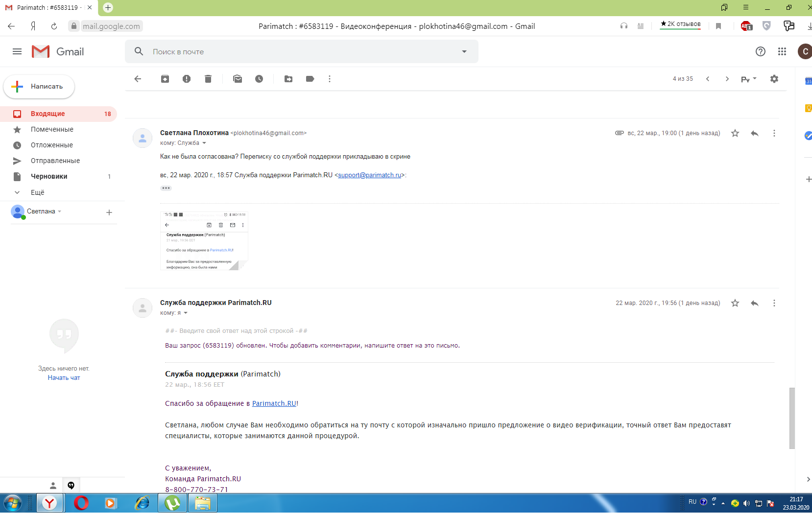
Task: Star the Служба поддержки Parimatch.RU message
Action: tap(735, 303)
